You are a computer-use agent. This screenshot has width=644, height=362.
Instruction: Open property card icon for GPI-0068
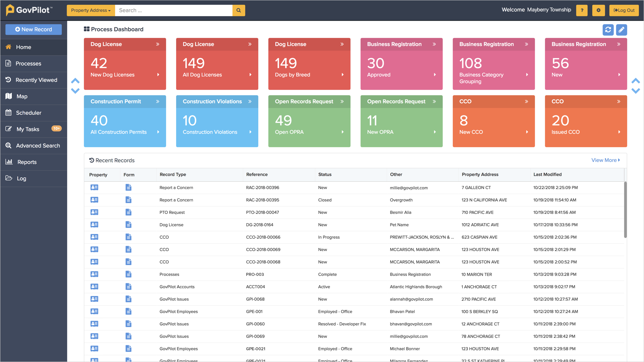94,299
